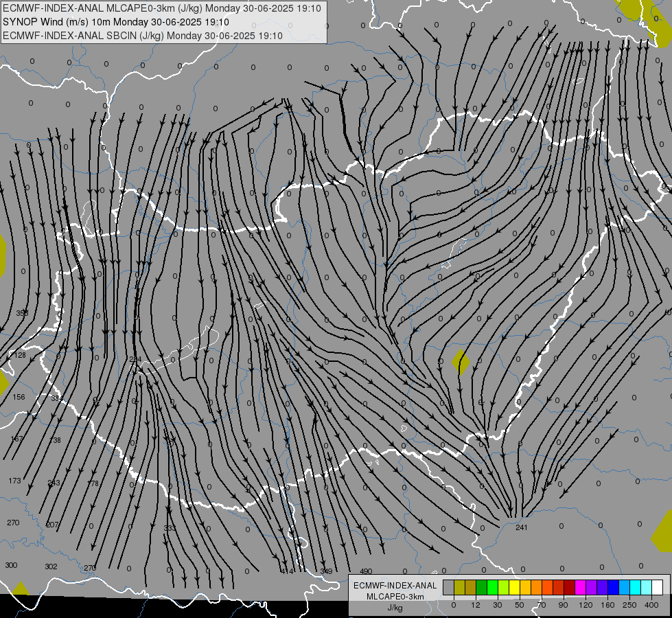The height and width of the screenshot is (618, 672).
Task: Click the 241 value on the map
Action: [521, 527]
